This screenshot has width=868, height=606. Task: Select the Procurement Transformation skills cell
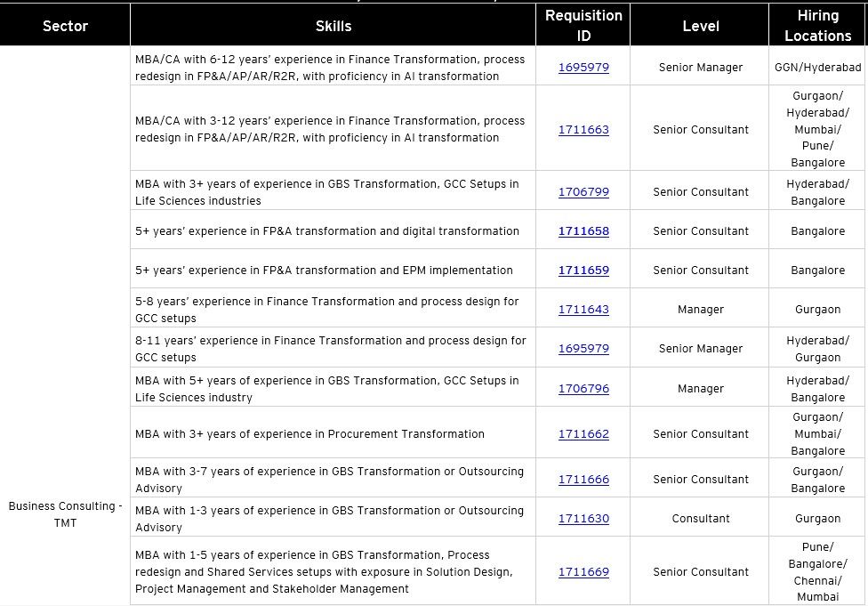pos(334,432)
